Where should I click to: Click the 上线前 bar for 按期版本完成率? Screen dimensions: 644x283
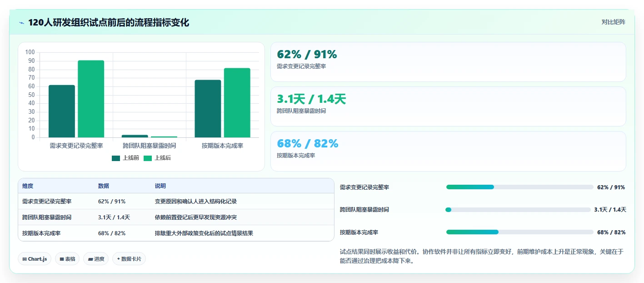[x=208, y=109]
